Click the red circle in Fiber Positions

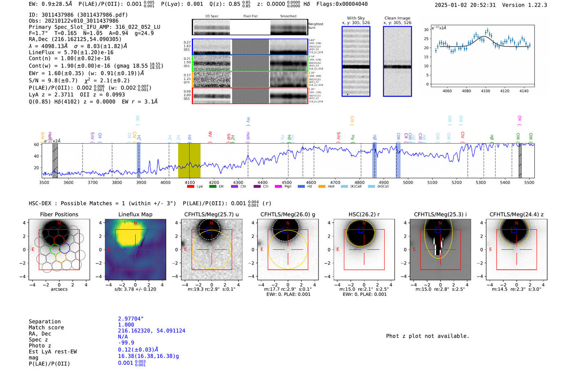(59, 241)
